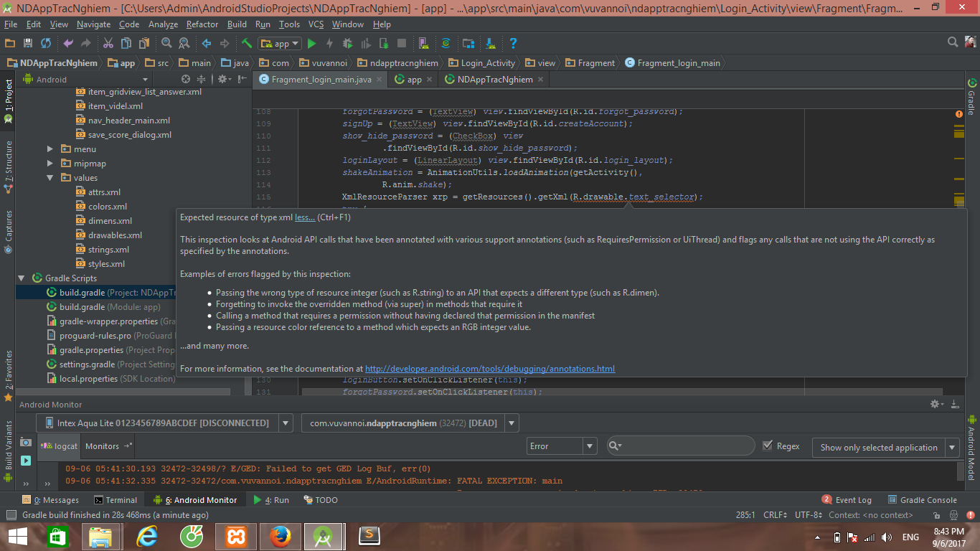The height and width of the screenshot is (551, 980).
Task: Click the Help question mark icon
Action: [513, 44]
